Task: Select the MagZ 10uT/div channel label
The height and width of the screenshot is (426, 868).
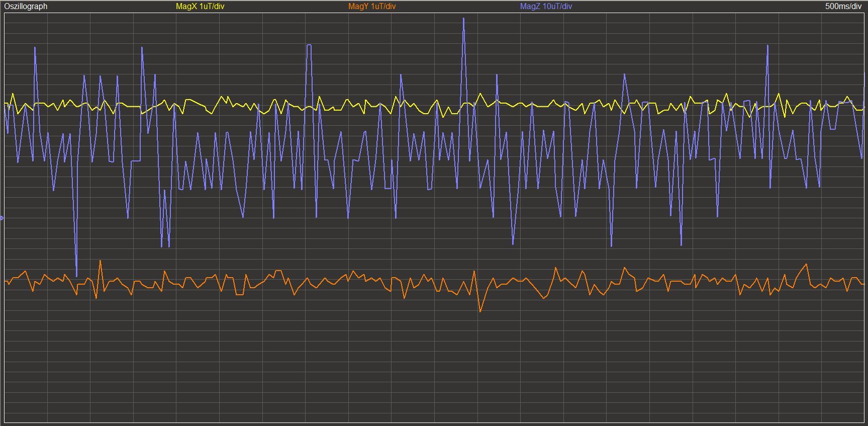Action: pos(545,7)
